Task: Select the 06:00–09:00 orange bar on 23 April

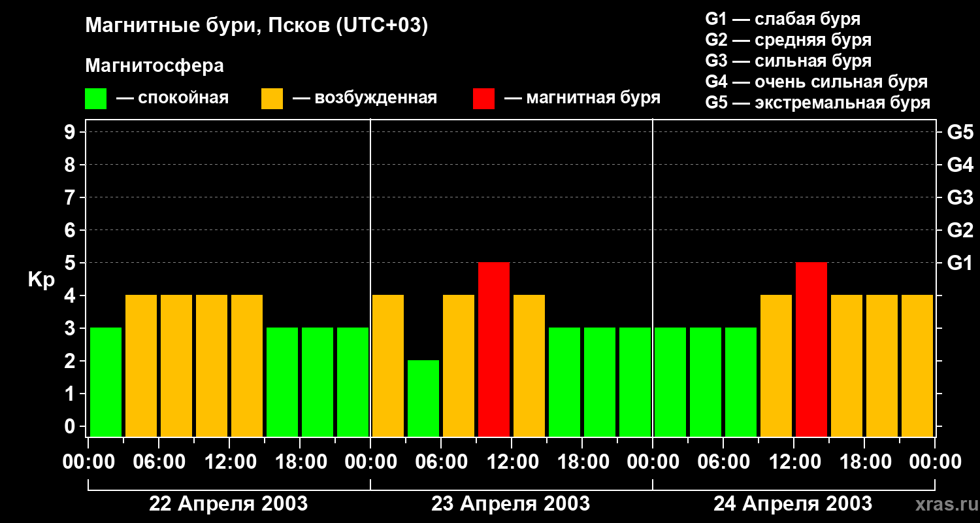Action: (459, 365)
